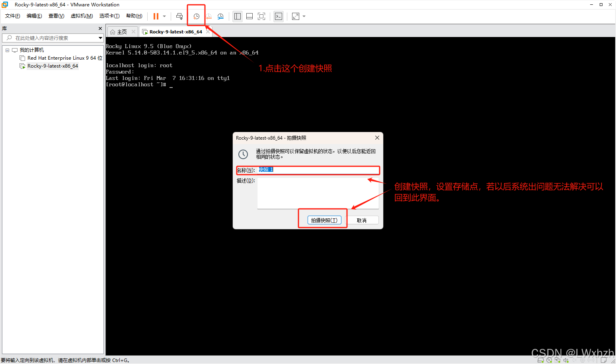The height and width of the screenshot is (364, 616).
Task: Open the library search dropdown arrow
Action: (100, 38)
